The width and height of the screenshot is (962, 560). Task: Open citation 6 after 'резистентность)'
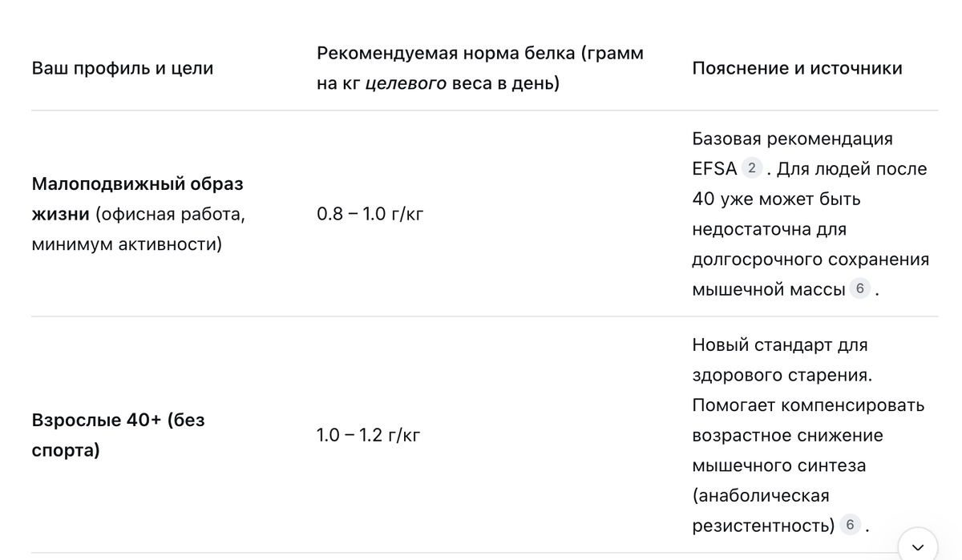click(x=849, y=526)
